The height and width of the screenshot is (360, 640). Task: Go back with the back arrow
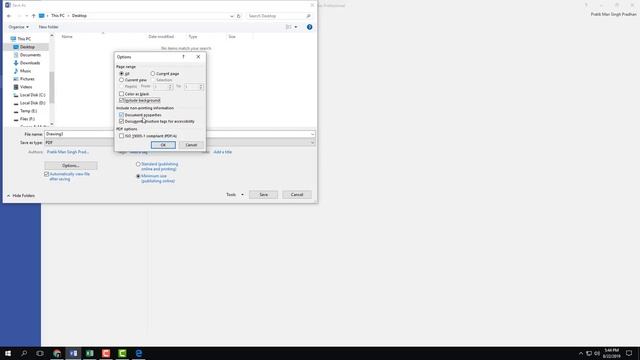pyautogui.click(x=9, y=16)
